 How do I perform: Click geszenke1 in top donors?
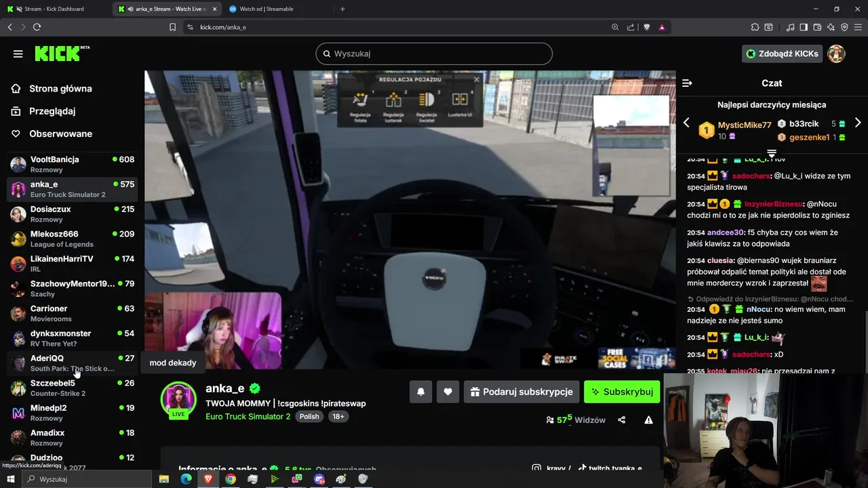coord(810,137)
